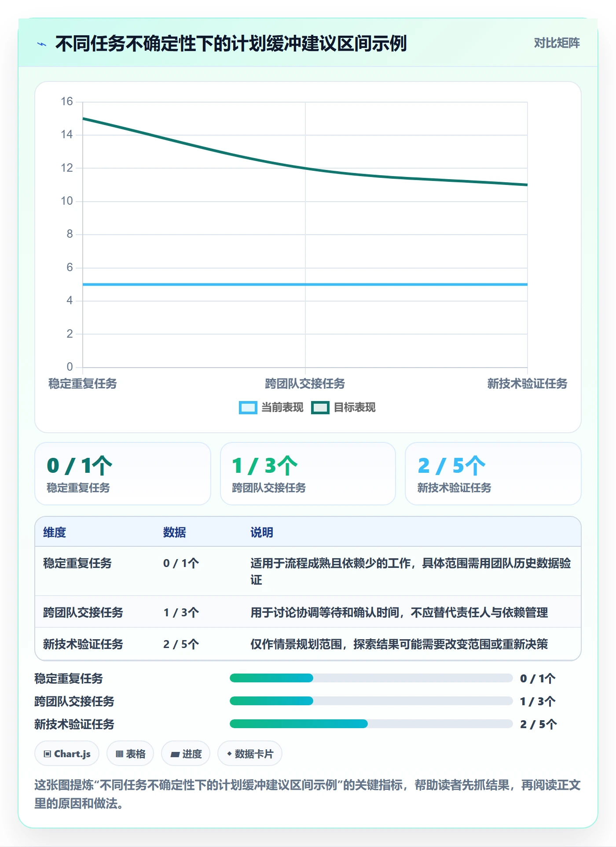Click the description starting 仅作情景规划范围
616x847 pixels.
coord(399,644)
